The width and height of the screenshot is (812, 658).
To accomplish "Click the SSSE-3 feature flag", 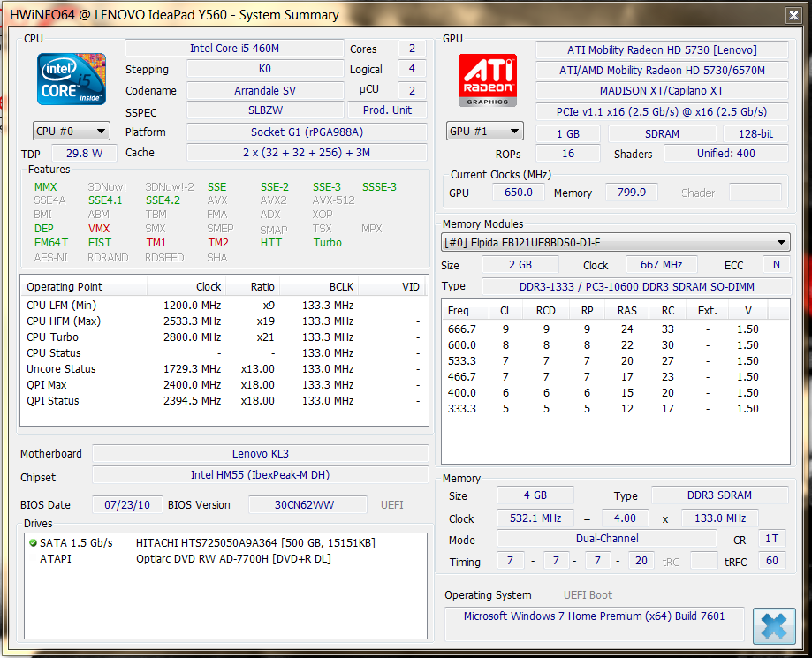I will click(380, 187).
